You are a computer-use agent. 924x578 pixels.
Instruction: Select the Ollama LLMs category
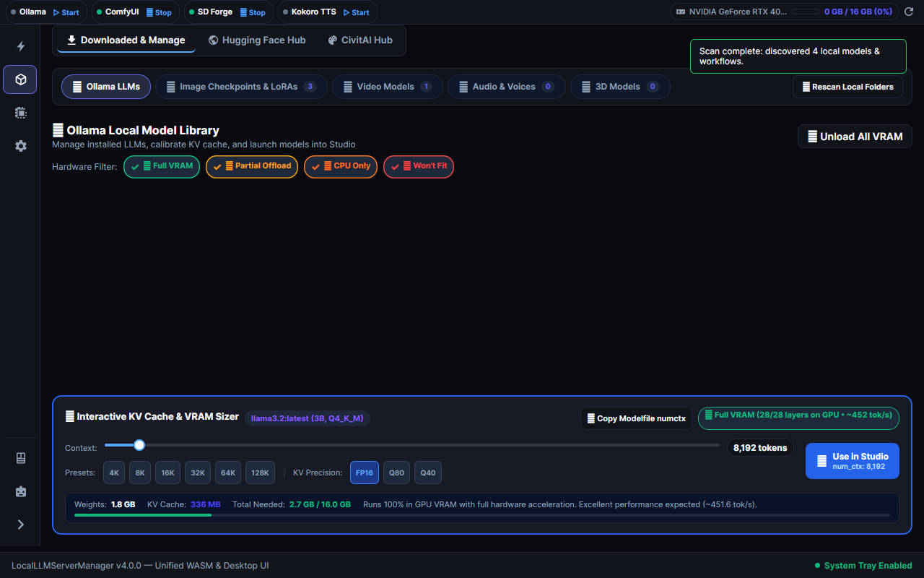coord(106,87)
